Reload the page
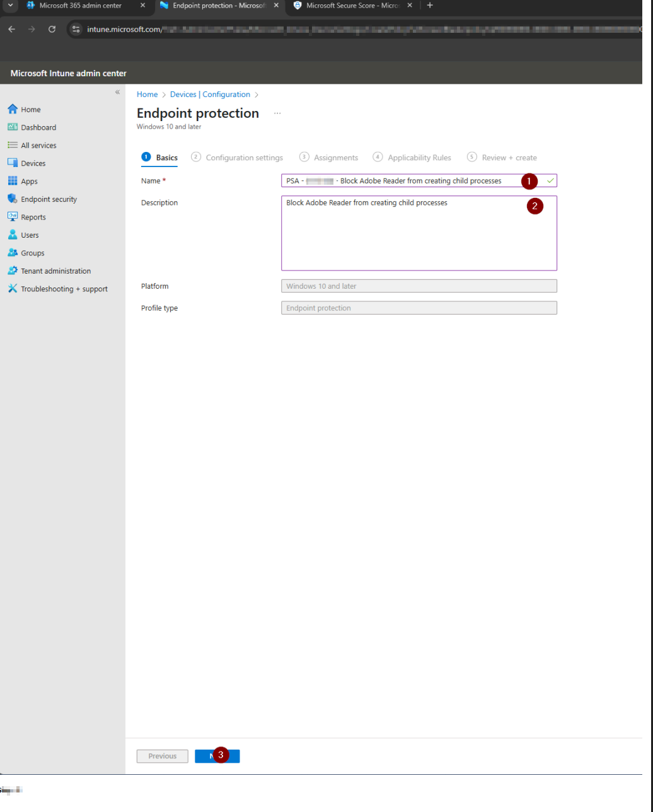Image resolution: width=653 pixels, height=812 pixels. 52,29
